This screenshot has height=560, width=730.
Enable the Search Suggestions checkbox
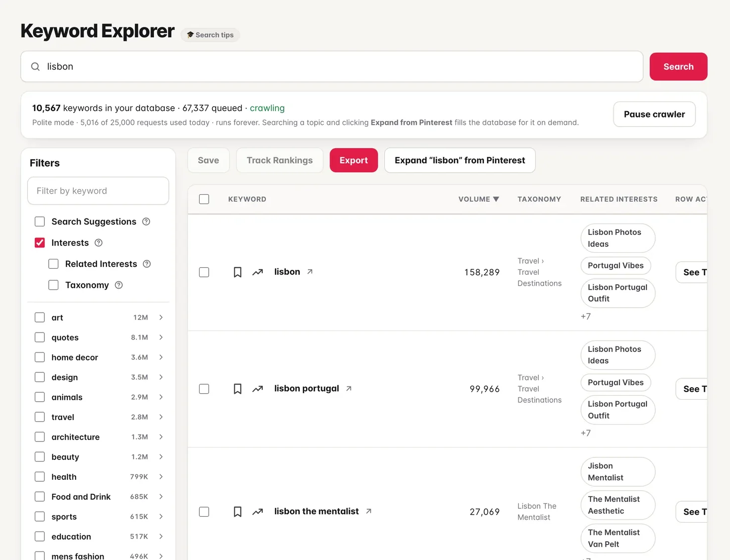coord(40,222)
